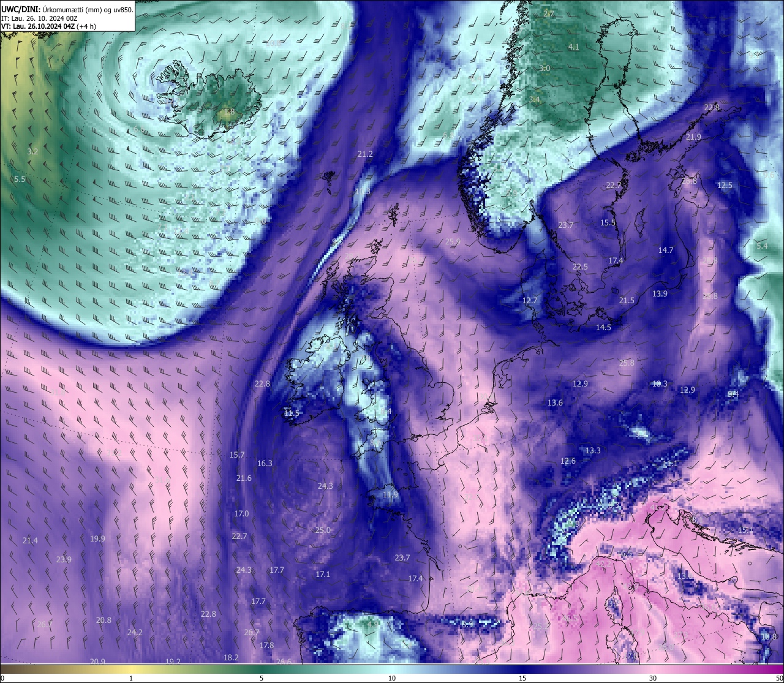This screenshot has height=683, width=784.
Task: Click the color scale tick labeled 50
Action: point(779,678)
